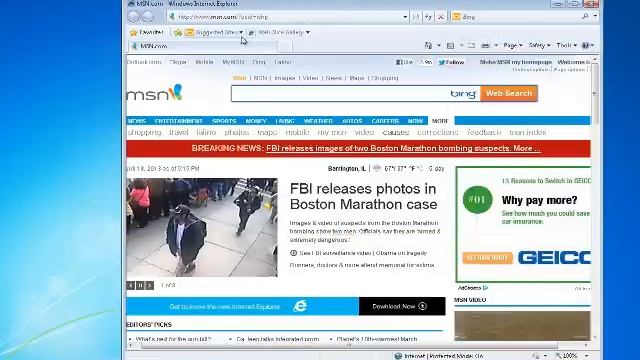The width and height of the screenshot is (640, 360).
Task: Open the NEWS navigation tab
Action: 137,121
